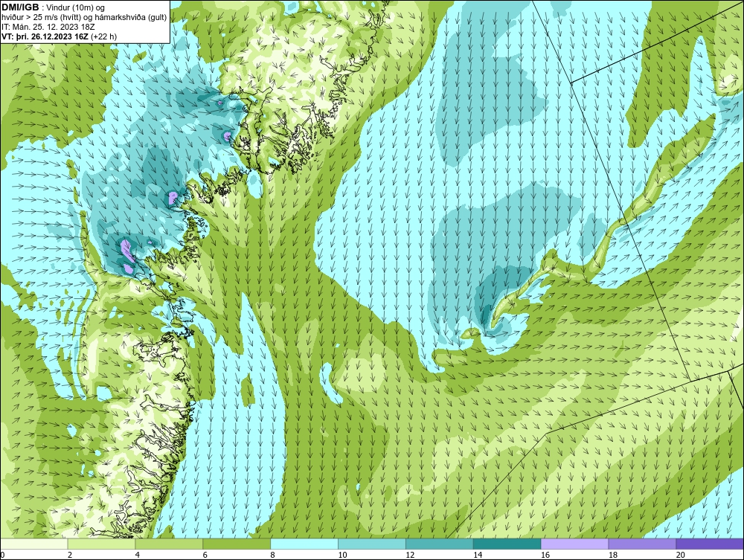
Task: Click the 0–2 m/s palest legend swatch
Action: coord(34,544)
